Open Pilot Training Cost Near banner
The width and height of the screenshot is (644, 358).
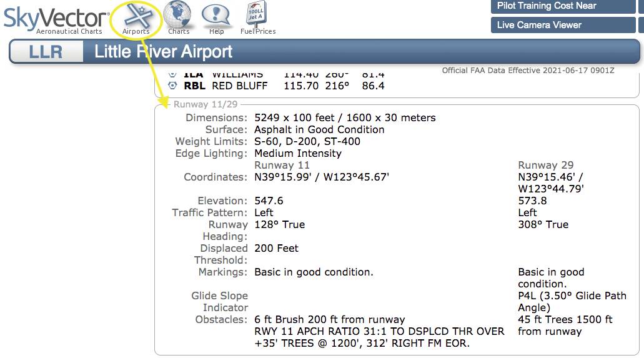562,6
